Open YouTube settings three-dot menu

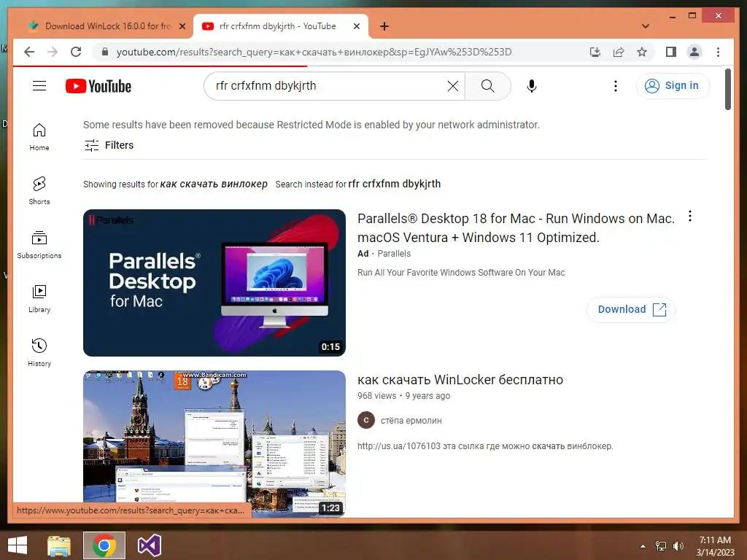(x=616, y=86)
